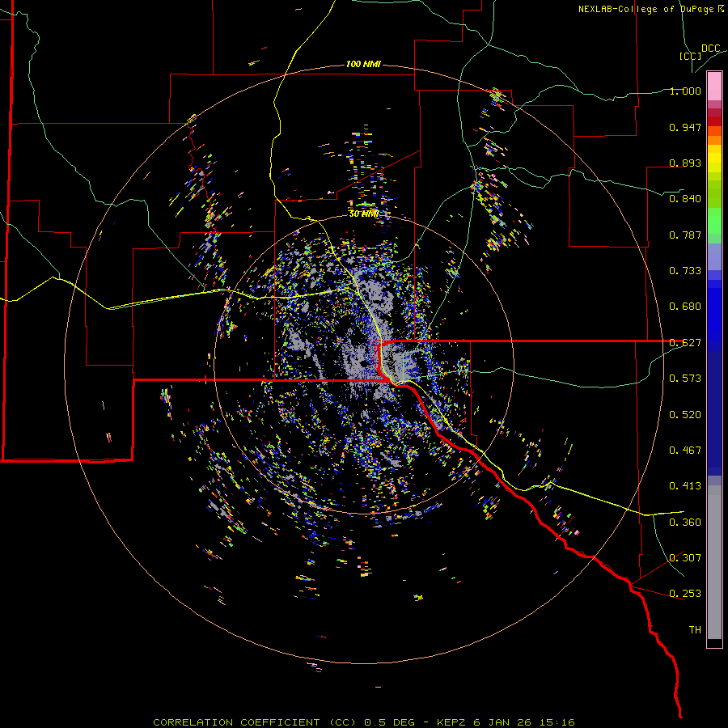This screenshot has height=728, width=728.
Task: Click the KEPZ station identifier in caption
Action: pos(452,722)
